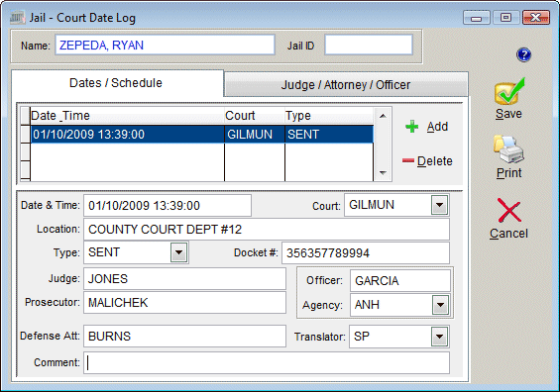Click the Docket # field
This screenshot has width=560, height=392.
[366, 253]
